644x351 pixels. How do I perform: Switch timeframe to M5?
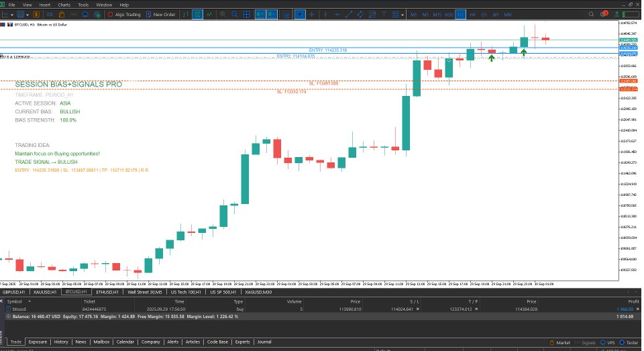tap(425, 14)
